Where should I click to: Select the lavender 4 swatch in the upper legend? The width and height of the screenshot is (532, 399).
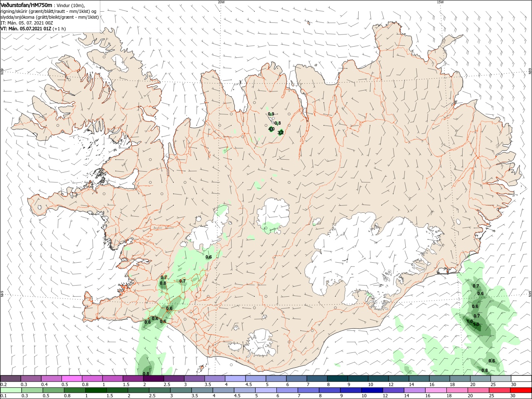click(x=235, y=379)
